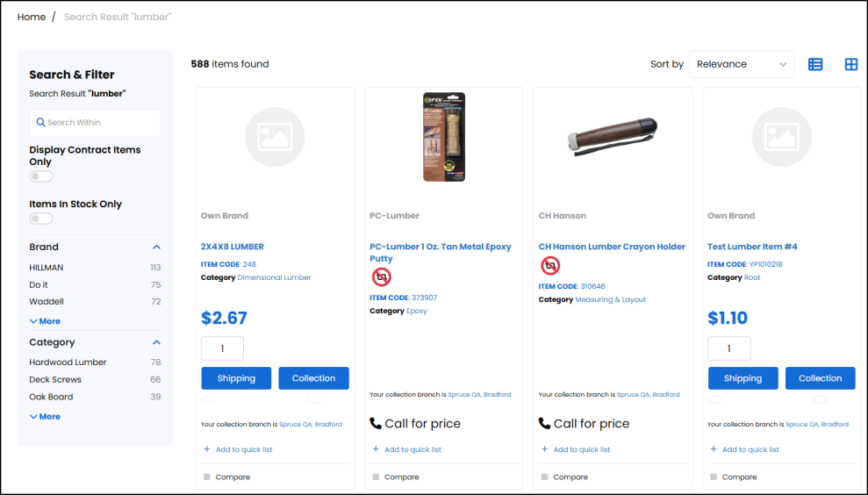The width and height of the screenshot is (868, 495).
Task: Toggle Display Contract Items Only switch
Action: tap(41, 176)
